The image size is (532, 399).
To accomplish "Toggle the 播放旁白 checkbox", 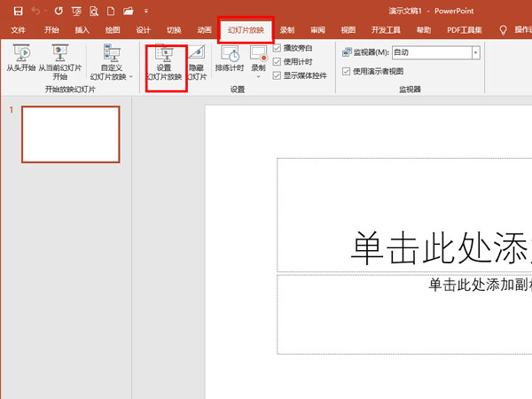I will (278, 48).
